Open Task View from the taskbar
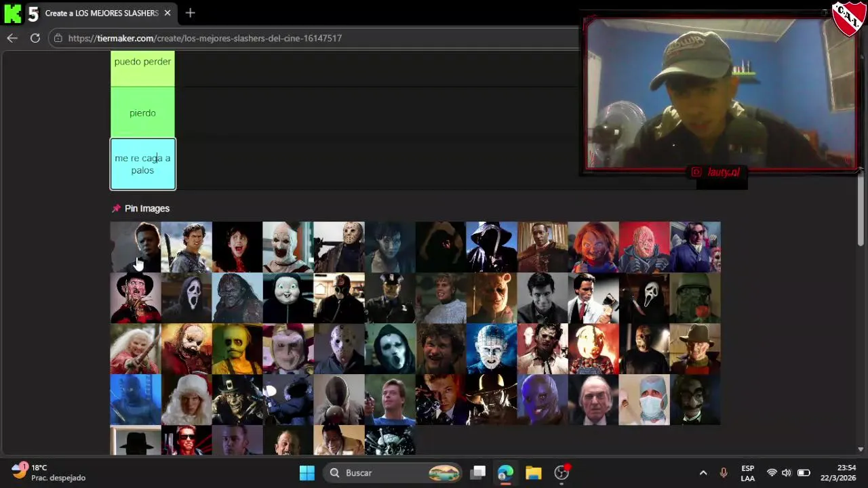This screenshot has width=868, height=488. click(x=479, y=472)
